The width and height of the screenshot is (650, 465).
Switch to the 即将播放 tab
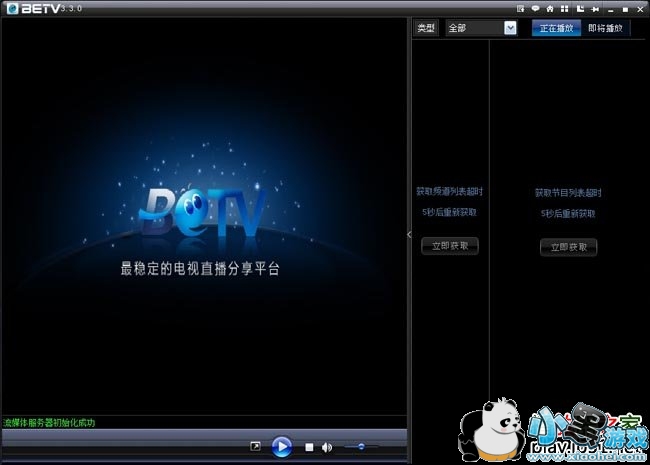(605, 28)
